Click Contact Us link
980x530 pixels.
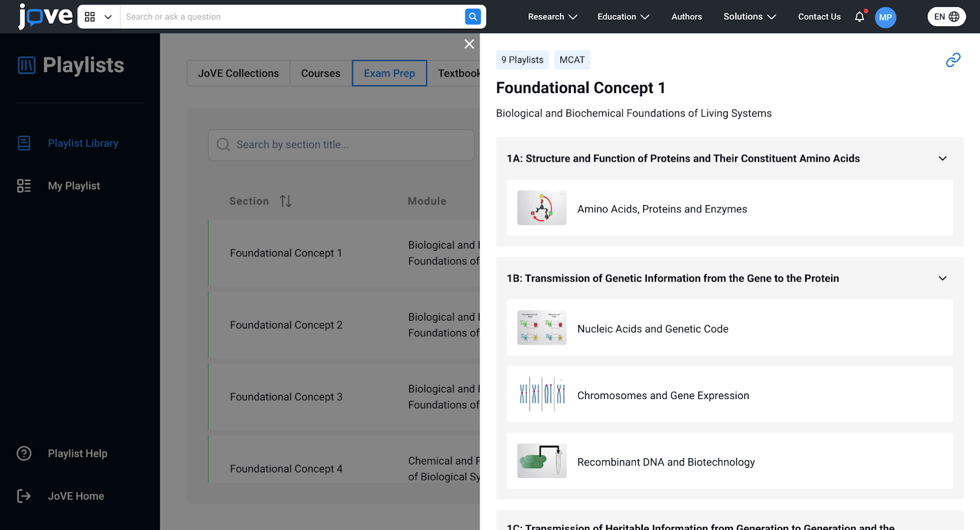pyautogui.click(x=819, y=17)
